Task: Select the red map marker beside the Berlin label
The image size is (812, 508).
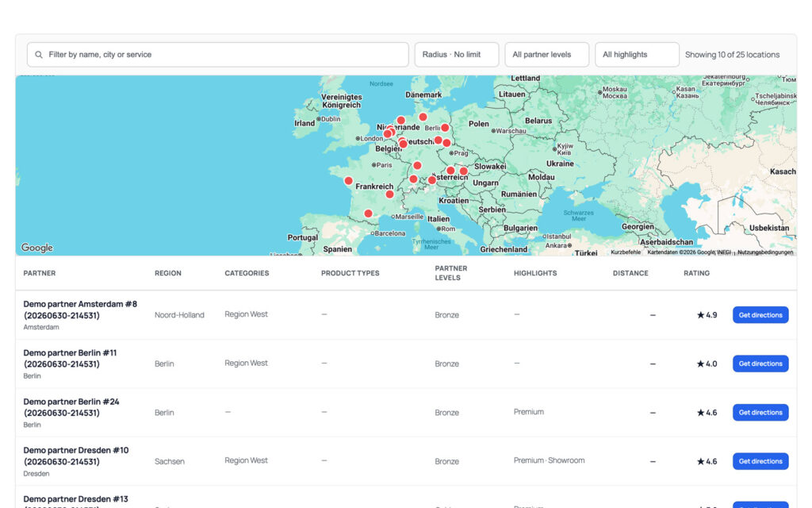Action: [x=445, y=128]
